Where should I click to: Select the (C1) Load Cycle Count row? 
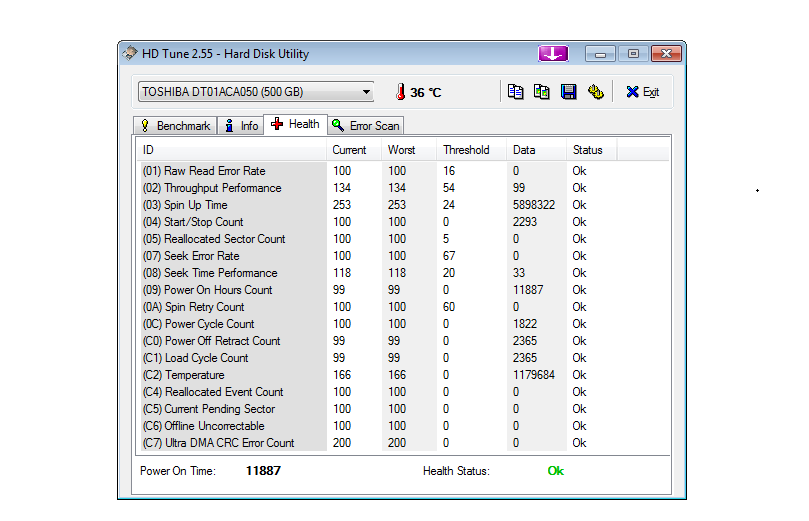pyautogui.click(x=379, y=358)
